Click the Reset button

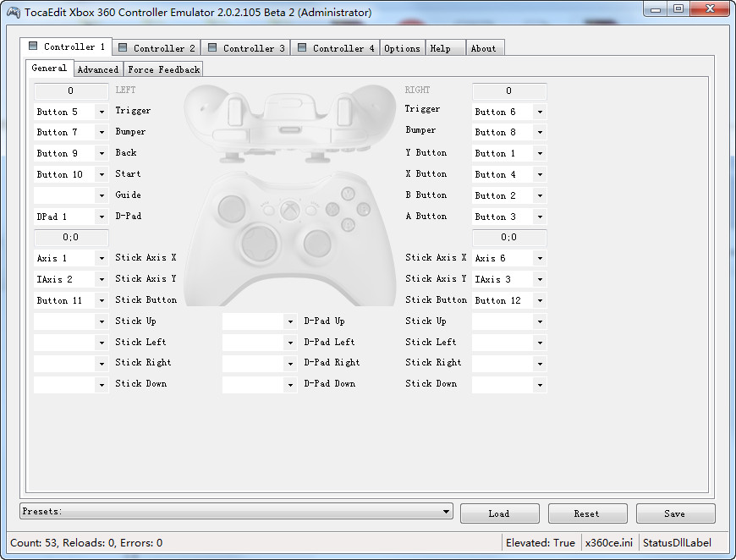click(x=587, y=513)
